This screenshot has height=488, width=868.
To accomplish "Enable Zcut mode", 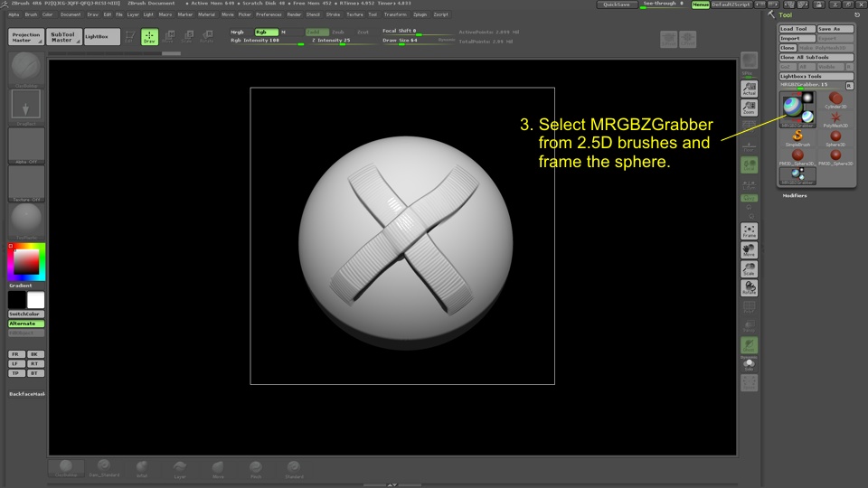I will pos(365,33).
